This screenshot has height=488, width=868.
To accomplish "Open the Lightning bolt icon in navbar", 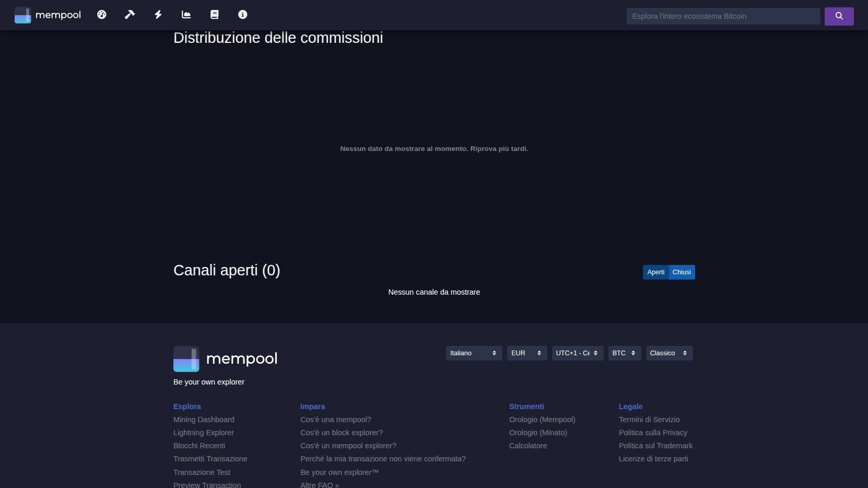I will click(x=158, y=15).
